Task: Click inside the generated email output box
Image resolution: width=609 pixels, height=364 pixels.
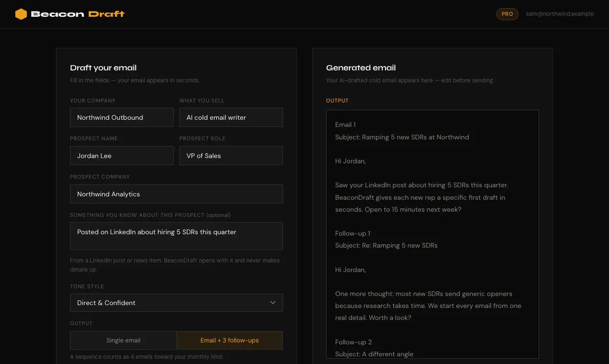Action: [433, 234]
